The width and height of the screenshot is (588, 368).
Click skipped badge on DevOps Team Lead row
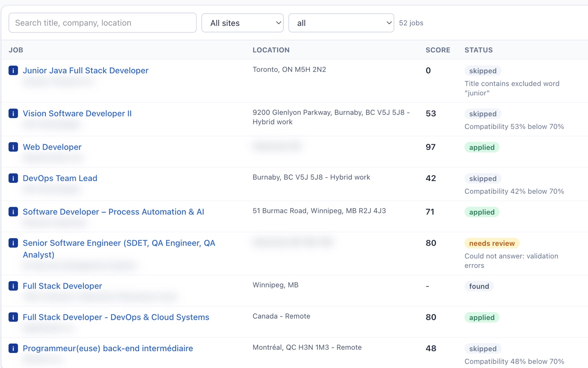coord(483,178)
